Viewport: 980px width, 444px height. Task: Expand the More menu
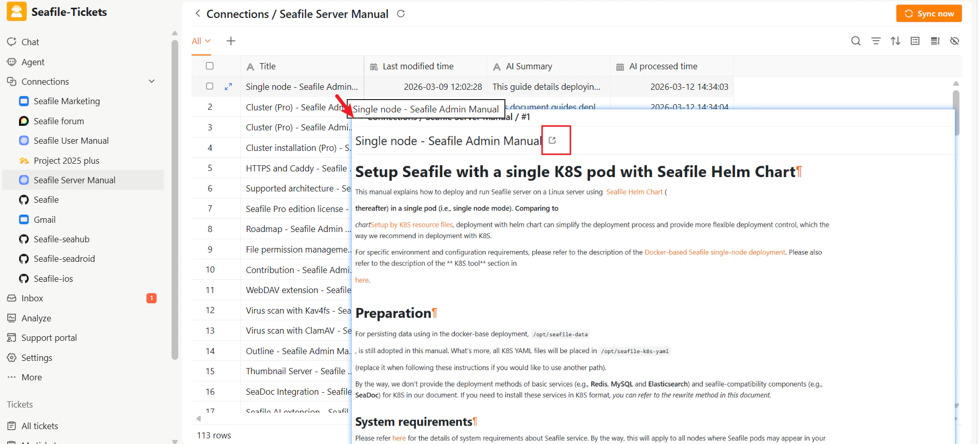(31, 377)
